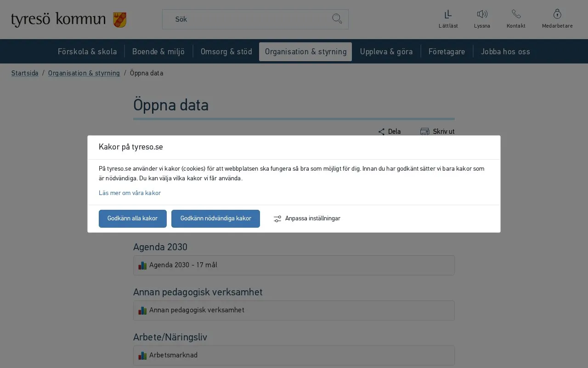Open the Lättläst easy-read icon
The height and width of the screenshot is (368, 588).
pyautogui.click(x=448, y=14)
